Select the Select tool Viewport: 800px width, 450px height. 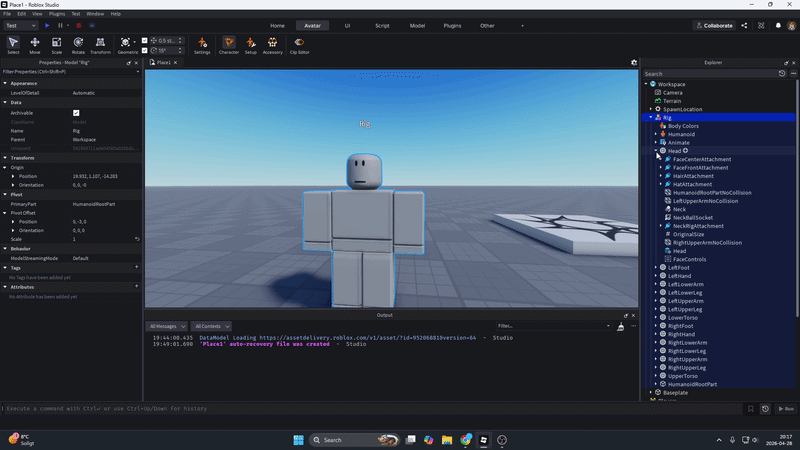pyautogui.click(x=13, y=45)
